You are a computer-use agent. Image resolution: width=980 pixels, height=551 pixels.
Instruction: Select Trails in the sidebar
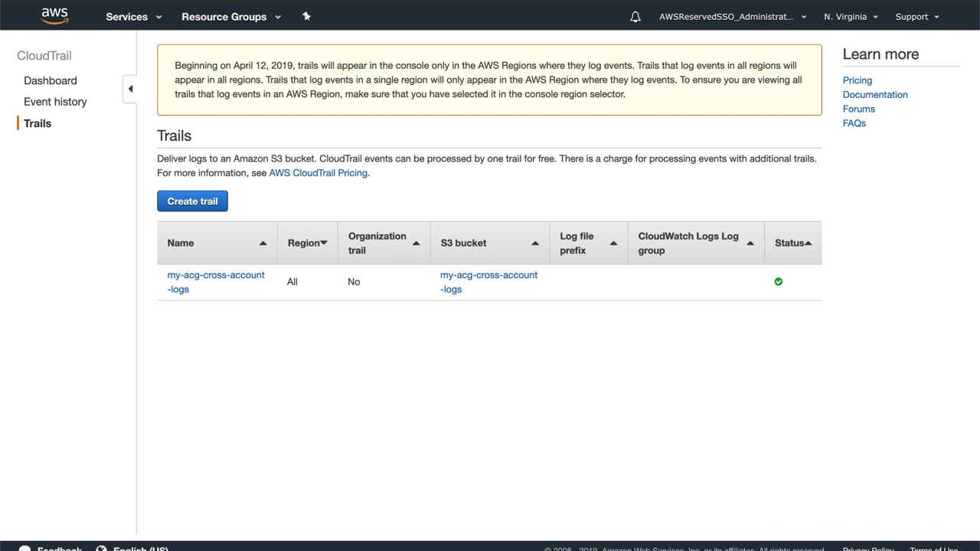tap(38, 123)
